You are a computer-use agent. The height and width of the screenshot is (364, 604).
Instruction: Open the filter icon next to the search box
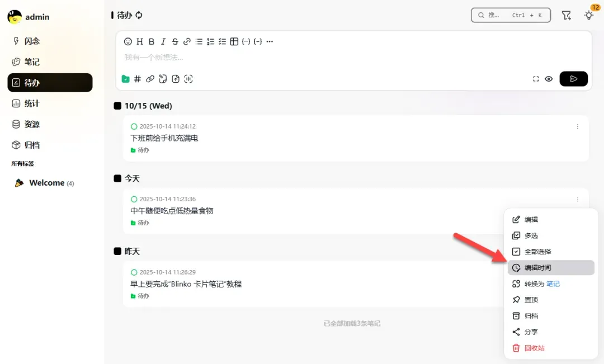coord(567,15)
